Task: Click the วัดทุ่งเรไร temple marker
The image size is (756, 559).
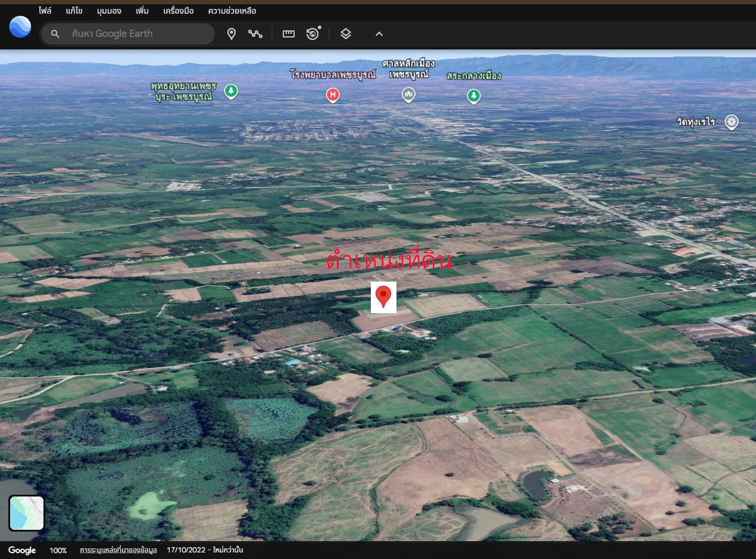Action: pyautogui.click(x=732, y=122)
